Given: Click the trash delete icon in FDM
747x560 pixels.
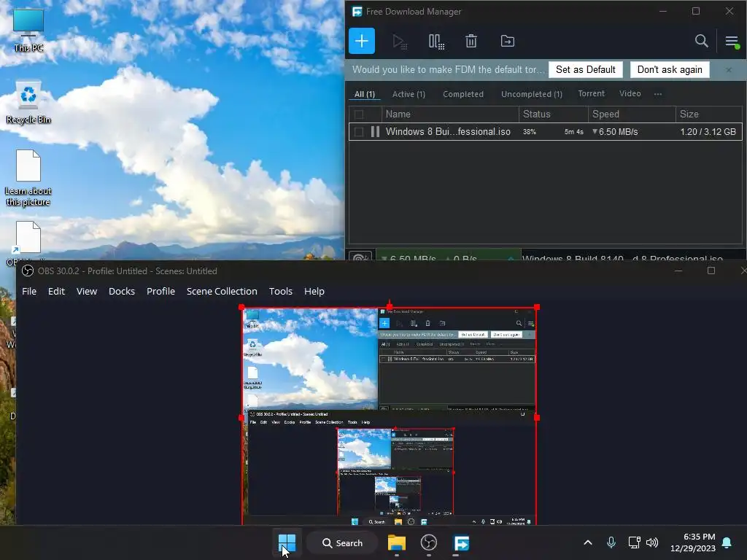Looking at the screenshot, I should 471,41.
